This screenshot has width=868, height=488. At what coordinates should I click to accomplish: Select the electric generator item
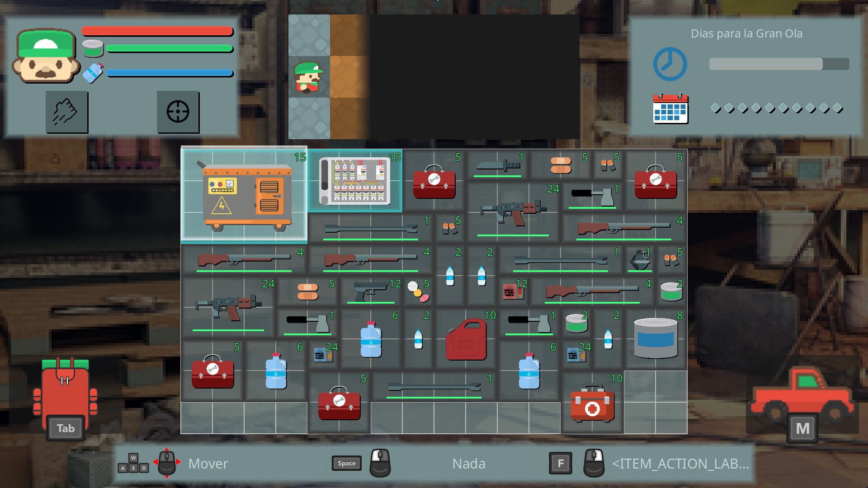(244, 197)
